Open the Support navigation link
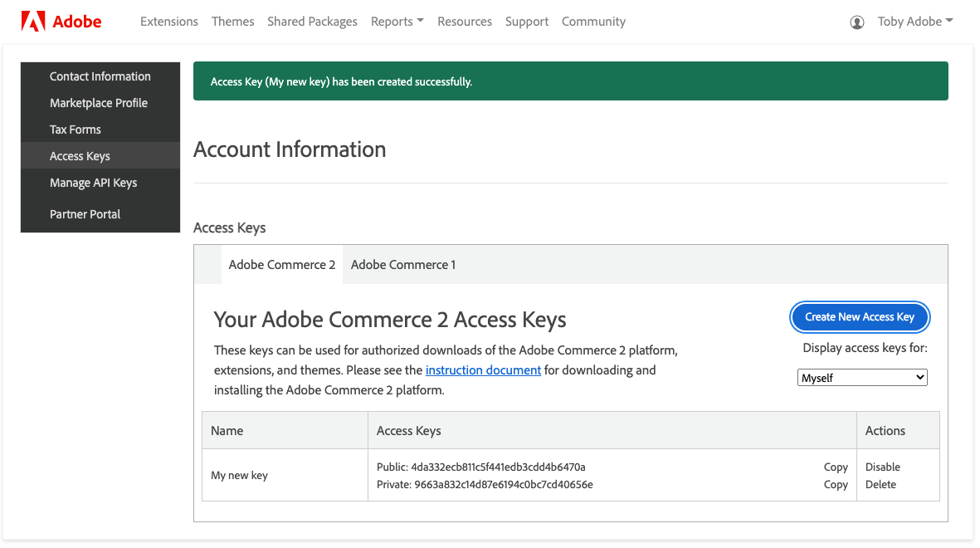 [x=527, y=22]
